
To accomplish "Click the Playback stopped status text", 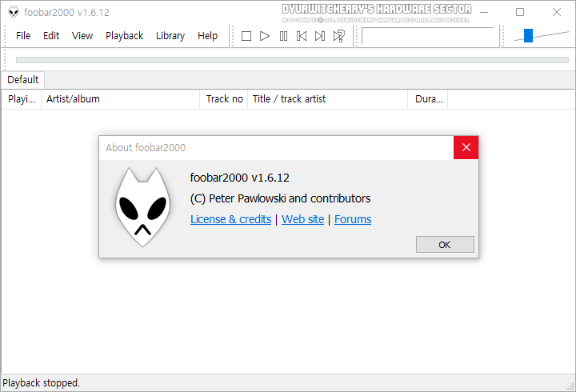I will pos(41,383).
